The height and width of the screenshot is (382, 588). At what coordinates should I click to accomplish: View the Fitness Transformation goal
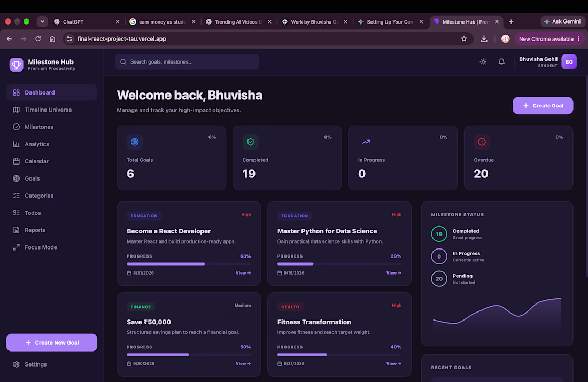coord(394,364)
